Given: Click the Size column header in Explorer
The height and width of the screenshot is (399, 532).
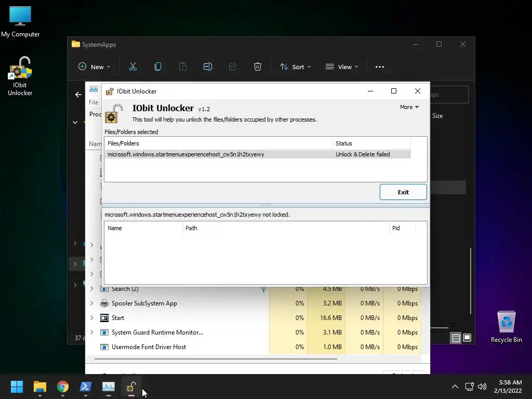Looking at the screenshot, I should 437,116.
